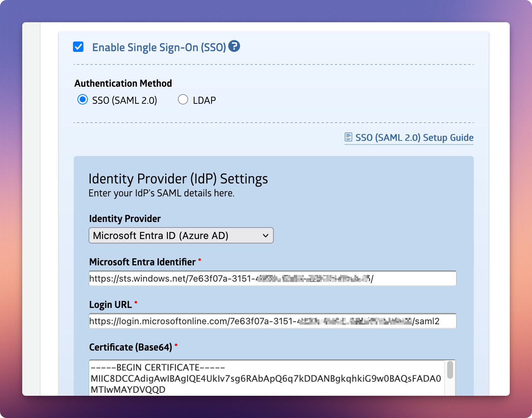Click the Identity Provider (IdP) Settings heading

point(178,179)
